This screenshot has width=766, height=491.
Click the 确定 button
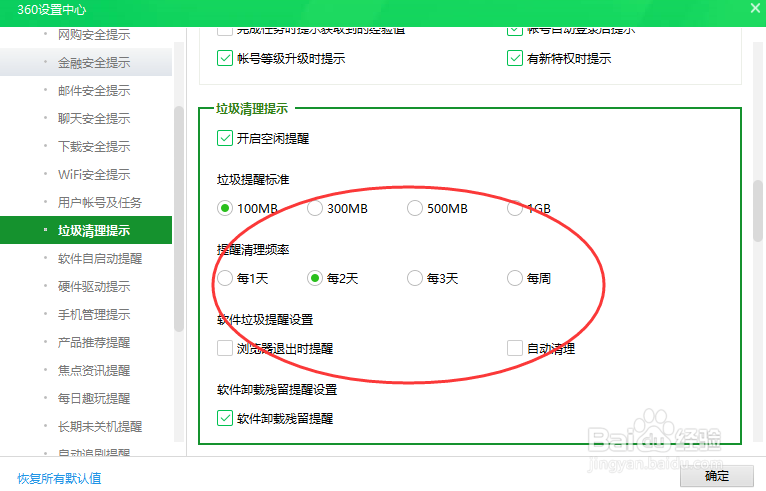717,476
